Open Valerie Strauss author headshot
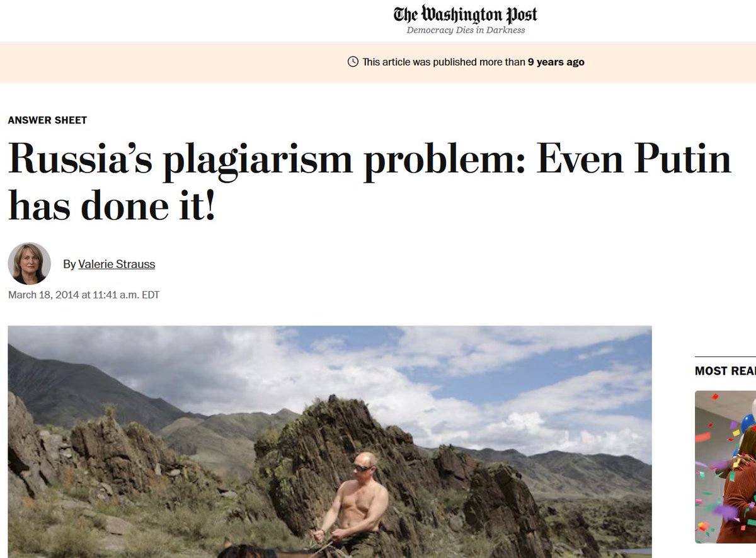756x558 pixels. pyautogui.click(x=29, y=264)
